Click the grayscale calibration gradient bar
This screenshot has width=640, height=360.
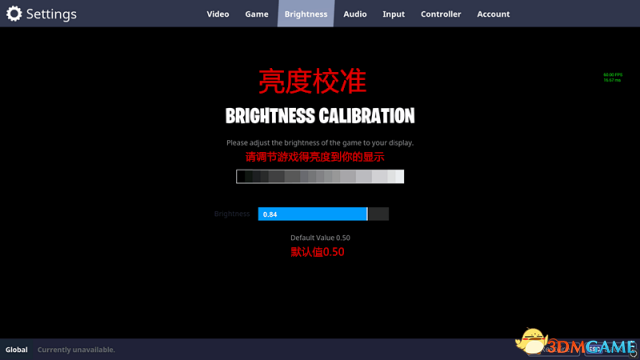point(320,176)
